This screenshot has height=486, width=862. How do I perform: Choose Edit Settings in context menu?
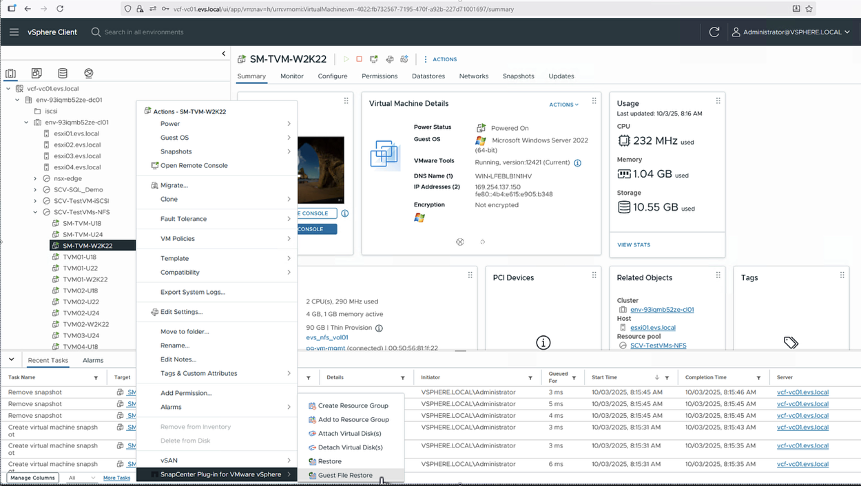[181, 312]
